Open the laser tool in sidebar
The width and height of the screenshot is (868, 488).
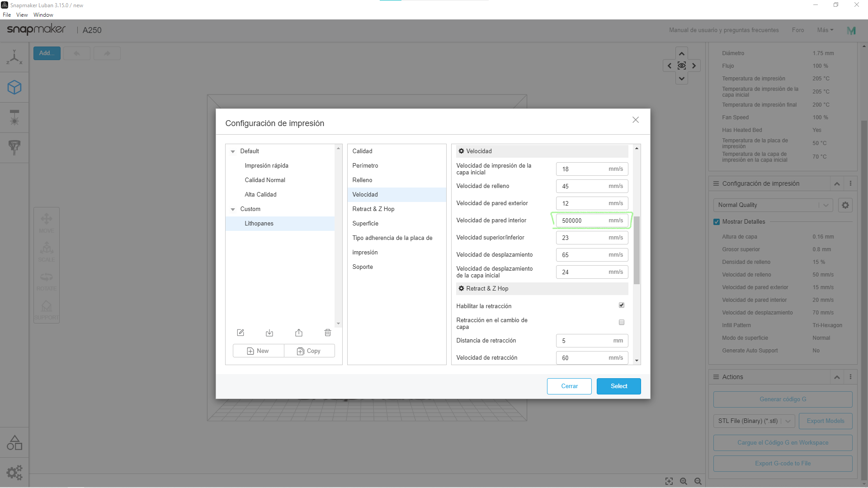[x=14, y=117]
